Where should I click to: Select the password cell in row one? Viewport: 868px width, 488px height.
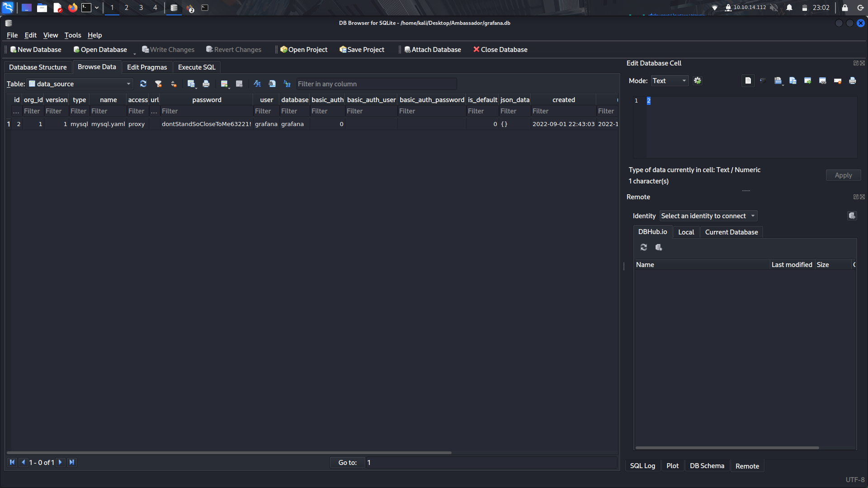point(206,124)
